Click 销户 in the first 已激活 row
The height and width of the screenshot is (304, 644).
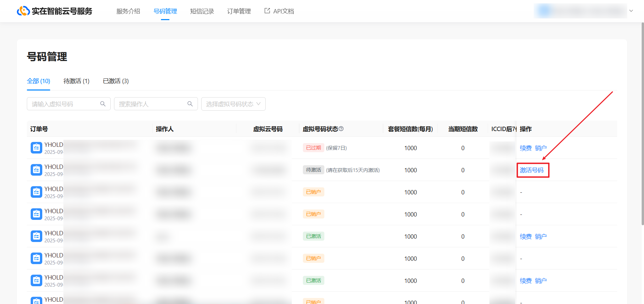click(x=541, y=237)
